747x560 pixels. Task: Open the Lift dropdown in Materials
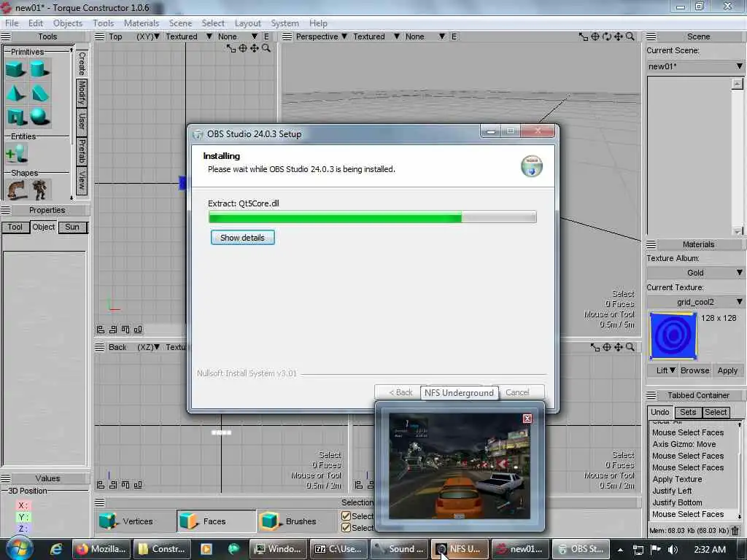665,370
